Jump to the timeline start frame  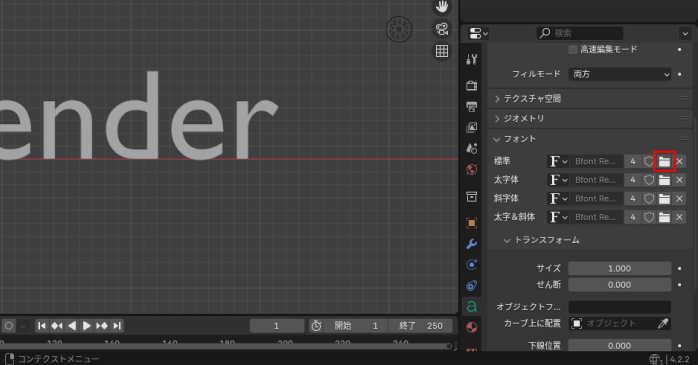42,326
